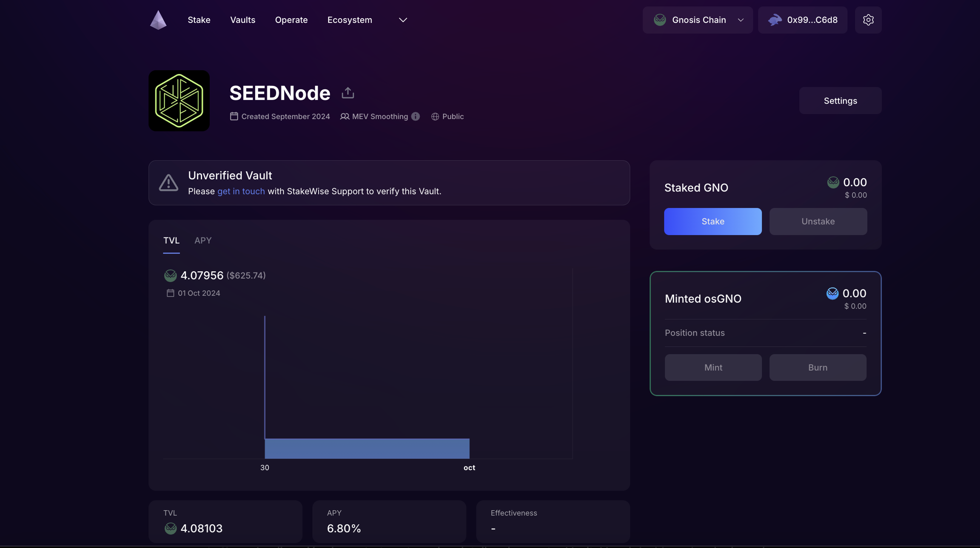Expand the navigation chevron after Ecosystem

click(x=403, y=20)
